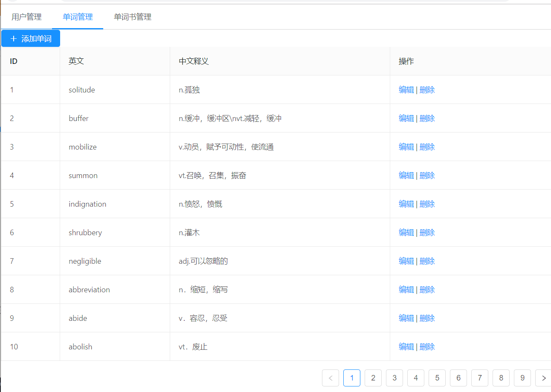Go to previous page arrow
This screenshot has width=551, height=392.
331,378
